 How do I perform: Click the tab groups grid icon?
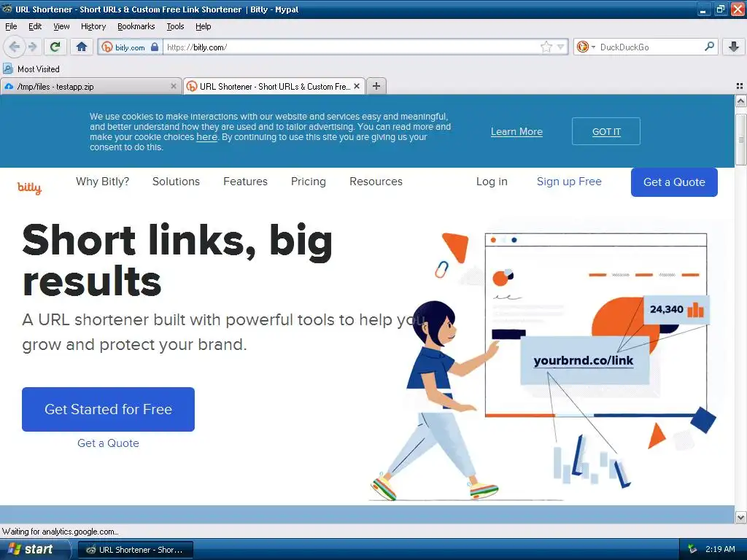[740, 86]
